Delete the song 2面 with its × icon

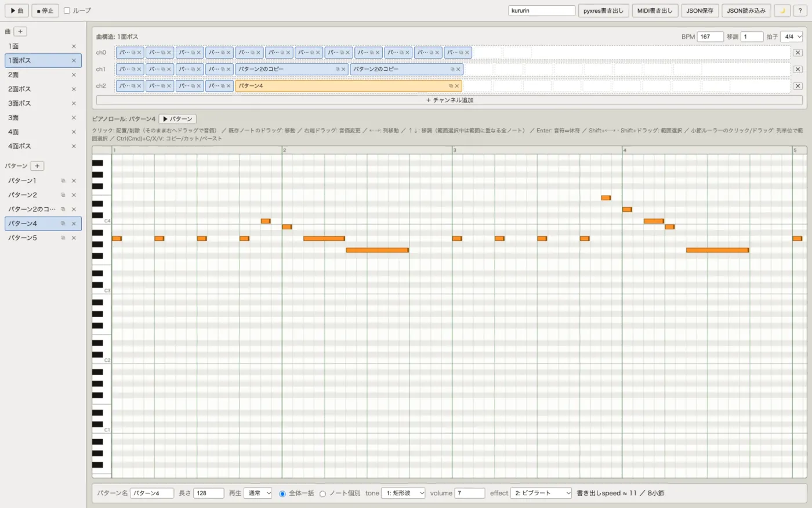click(x=74, y=75)
